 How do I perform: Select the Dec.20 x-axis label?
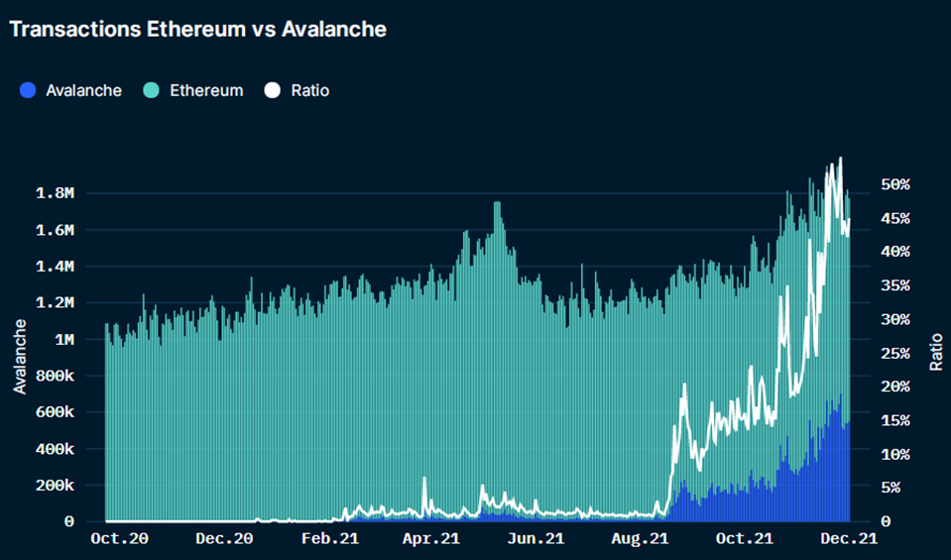(224, 538)
